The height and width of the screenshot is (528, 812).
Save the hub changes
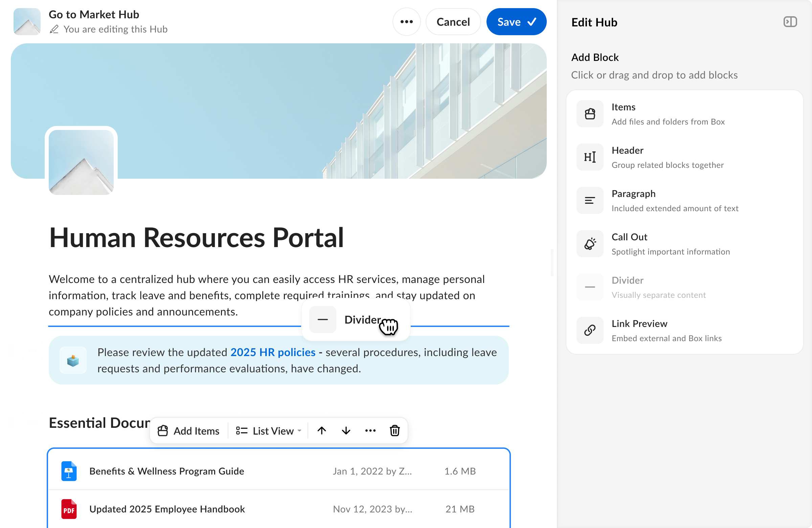tap(517, 22)
